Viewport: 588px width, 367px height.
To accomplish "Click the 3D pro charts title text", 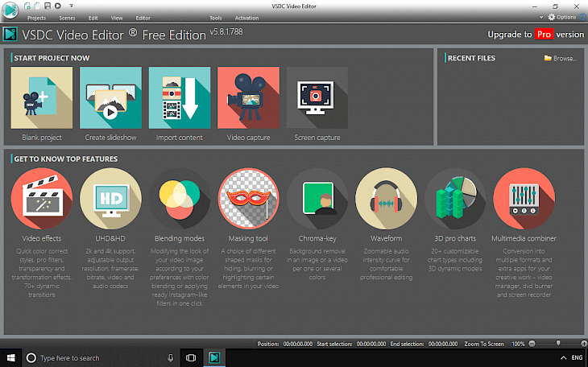I will 455,238.
